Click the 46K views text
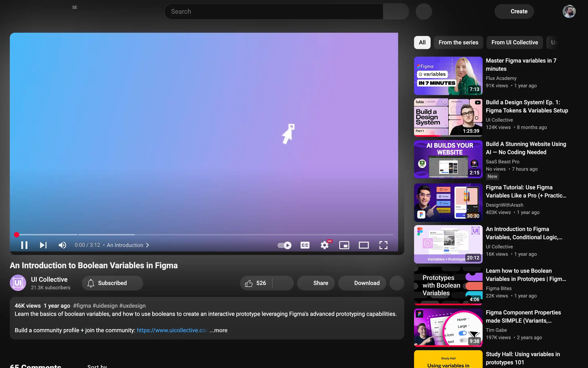Image resolution: width=588 pixels, height=368 pixels. click(x=28, y=306)
